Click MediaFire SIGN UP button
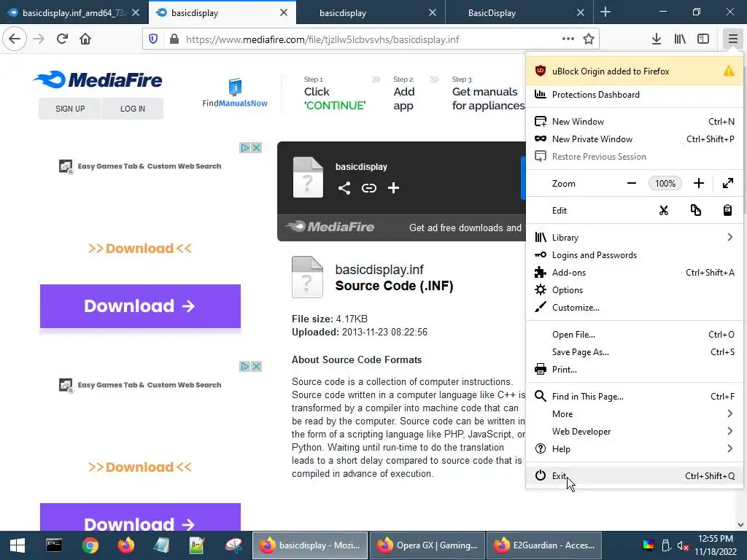This screenshot has width=747, height=560. click(70, 109)
